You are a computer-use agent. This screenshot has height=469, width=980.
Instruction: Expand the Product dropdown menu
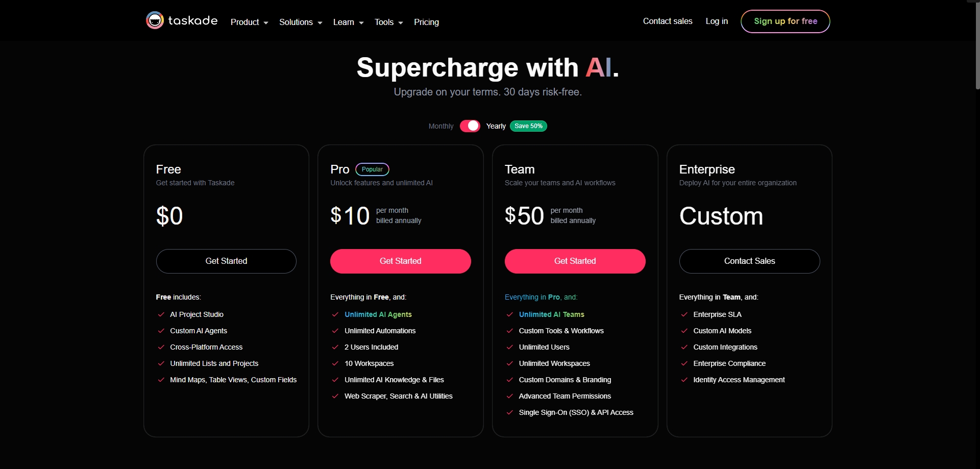click(x=249, y=22)
